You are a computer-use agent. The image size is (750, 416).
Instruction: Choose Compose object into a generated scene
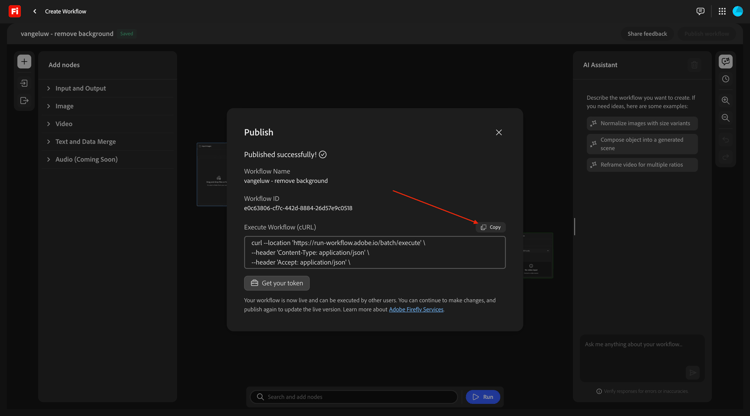642,144
